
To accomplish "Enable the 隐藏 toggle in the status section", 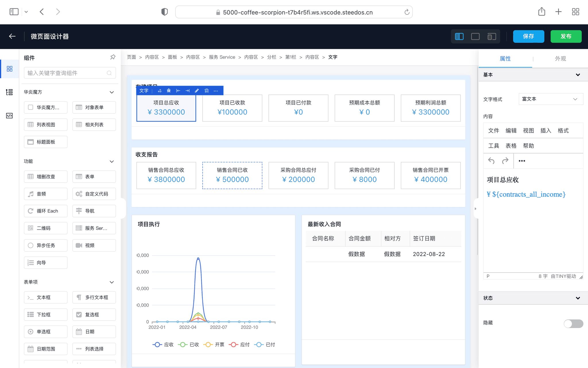I will 573,324.
